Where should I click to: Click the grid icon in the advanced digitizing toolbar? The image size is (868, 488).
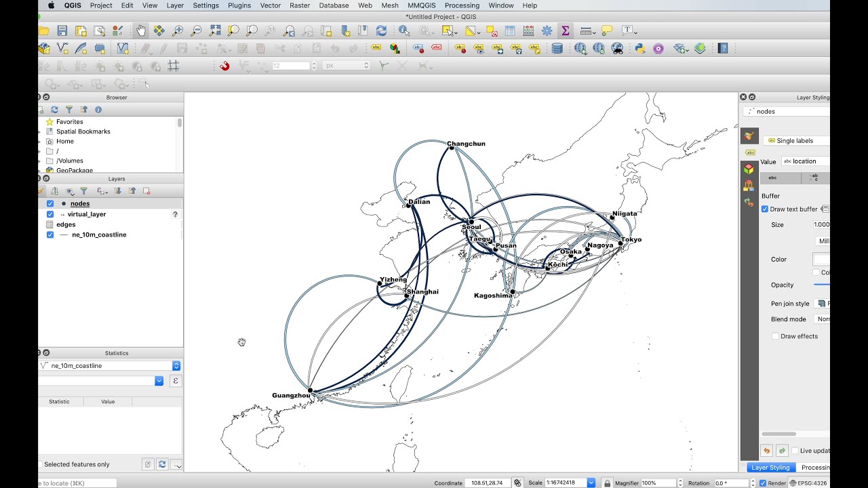click(x=174, y=66)
